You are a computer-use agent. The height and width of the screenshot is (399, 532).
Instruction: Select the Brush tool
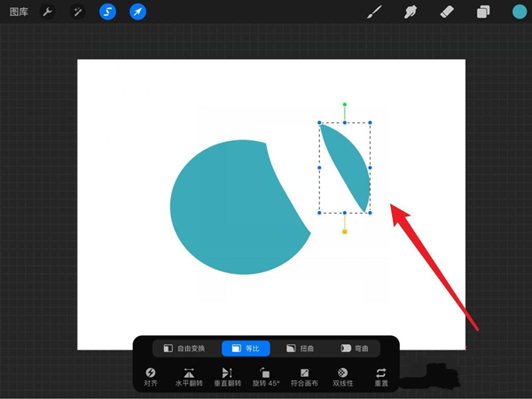pyautogui.click(x=374, y=12)
